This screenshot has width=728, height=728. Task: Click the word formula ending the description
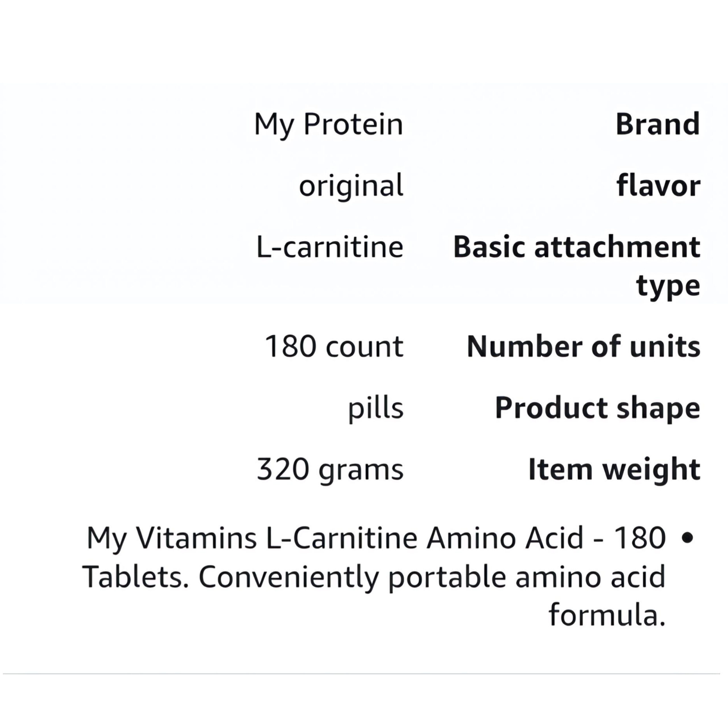click(607, 615)
